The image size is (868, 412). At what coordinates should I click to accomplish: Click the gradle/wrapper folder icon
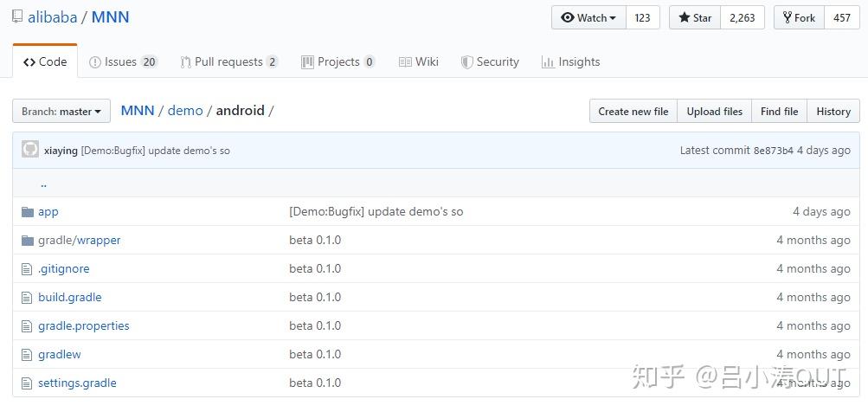pos(27,241)
